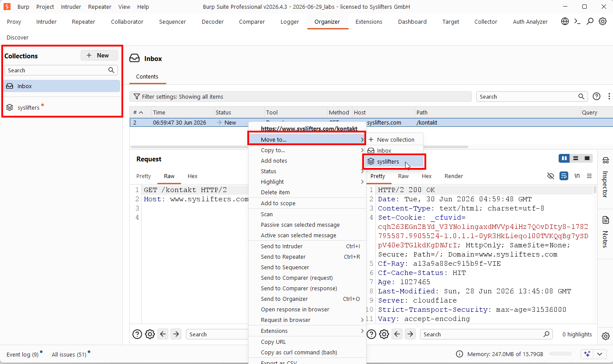Expand the chevron next to AI sparkle button
Viewport: 613px width, 364px height.
600,354
